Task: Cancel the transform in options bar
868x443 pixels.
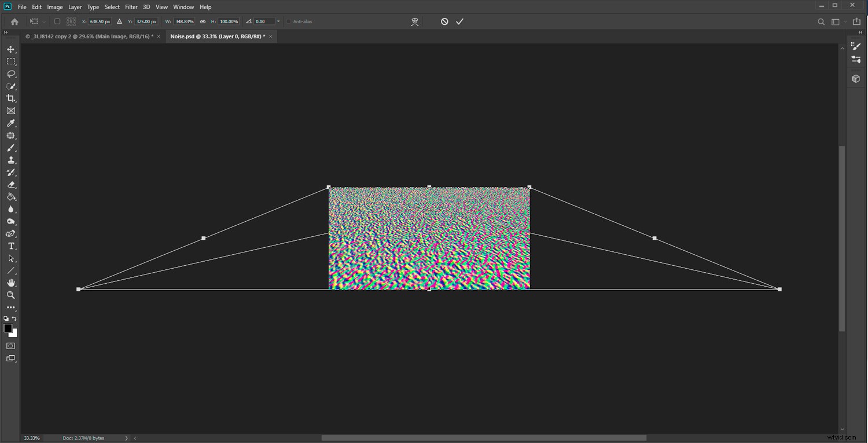Action: tap(444, 21)
